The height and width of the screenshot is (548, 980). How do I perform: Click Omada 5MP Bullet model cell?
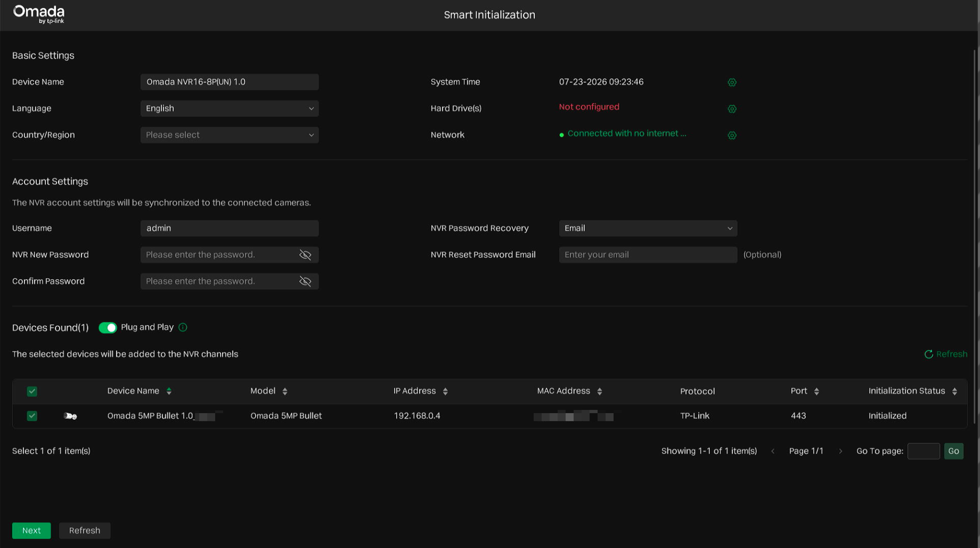tap(286, 416)
